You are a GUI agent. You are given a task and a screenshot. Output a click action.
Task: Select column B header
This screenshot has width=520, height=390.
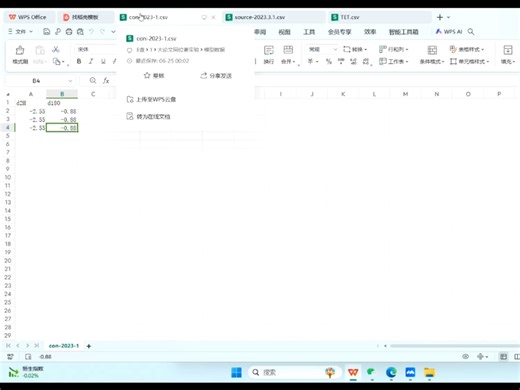coord(62,94)
